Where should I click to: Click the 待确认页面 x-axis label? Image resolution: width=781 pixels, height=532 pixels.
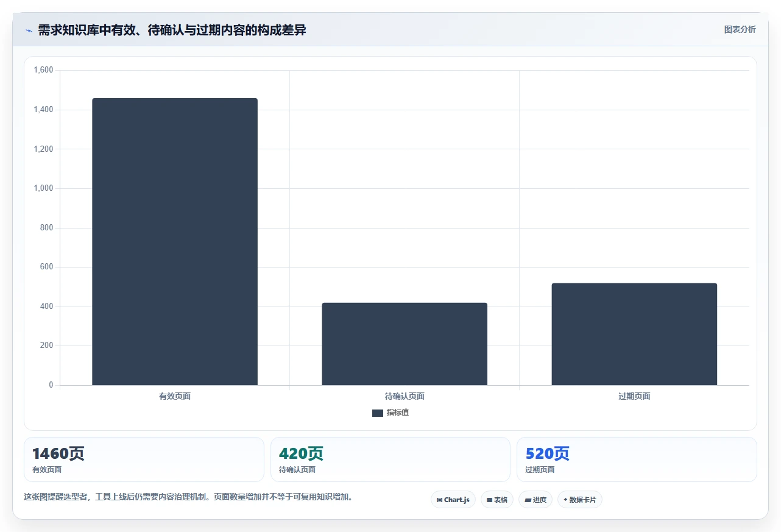(405, 397)
